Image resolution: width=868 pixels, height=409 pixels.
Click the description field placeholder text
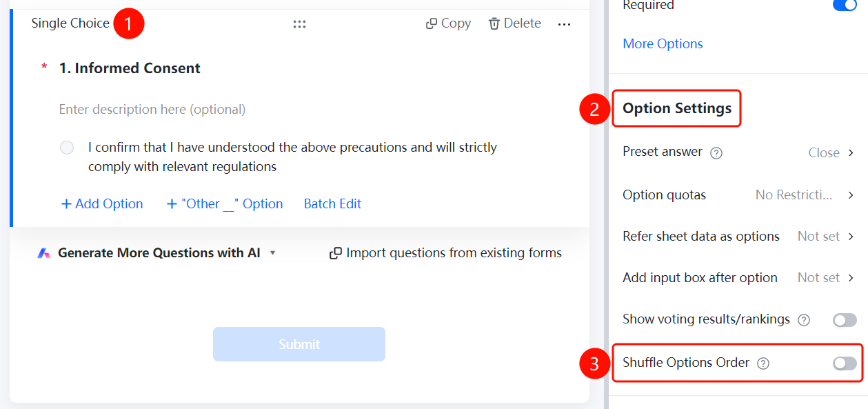pos(152,109)
